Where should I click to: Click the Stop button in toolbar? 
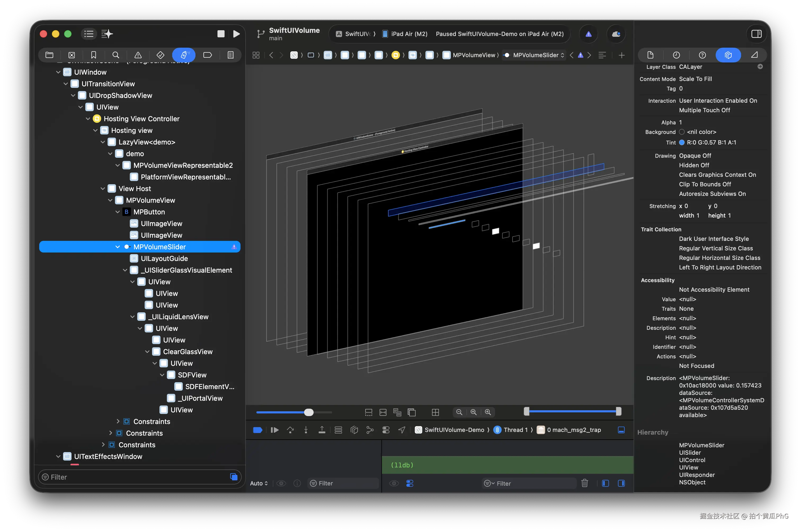coord(221,34)
